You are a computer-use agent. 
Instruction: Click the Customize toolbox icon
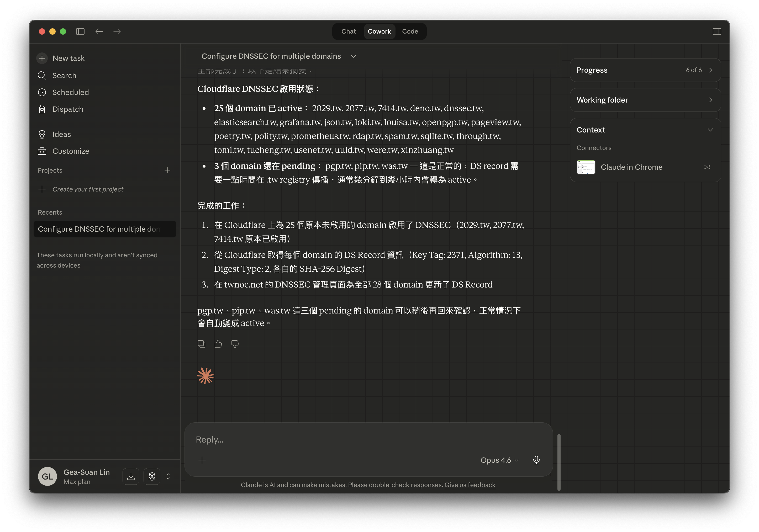[x=42, y=151]
